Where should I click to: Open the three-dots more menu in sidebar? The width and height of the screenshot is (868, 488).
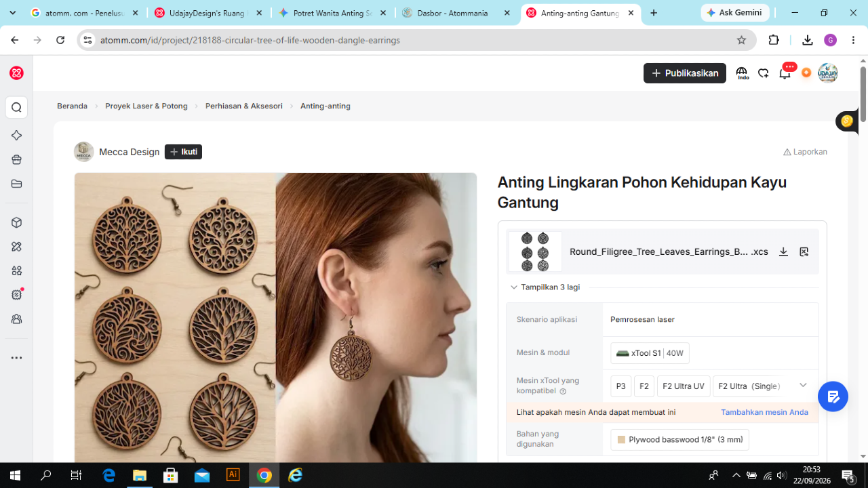tap(17, 358)
